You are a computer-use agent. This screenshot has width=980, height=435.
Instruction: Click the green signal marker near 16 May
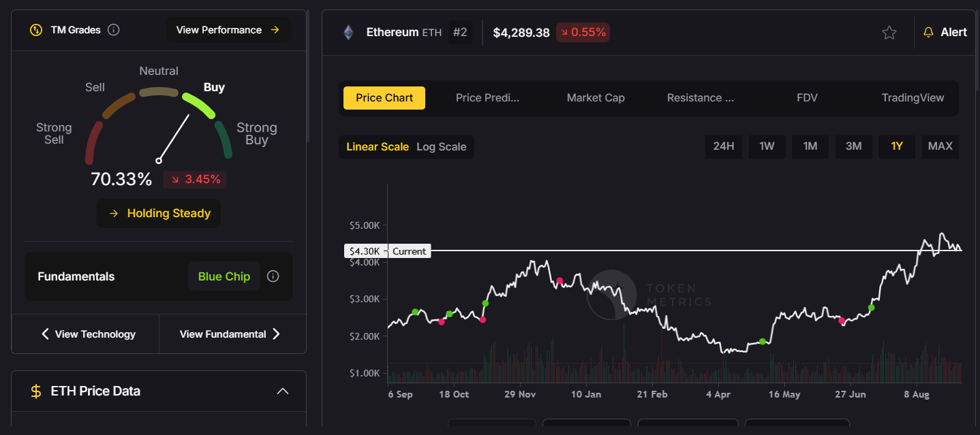(763, 342)
